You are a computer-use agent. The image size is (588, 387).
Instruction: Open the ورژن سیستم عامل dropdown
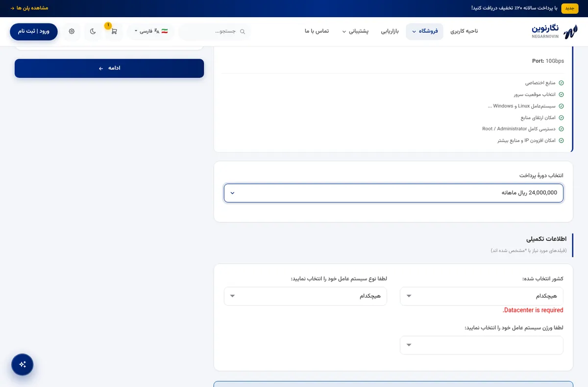(482, 345)
